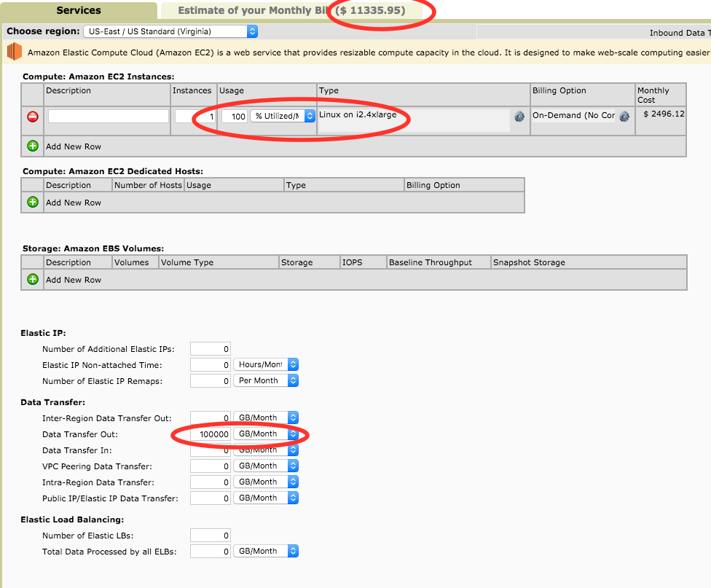711x588 pixels.
Task: Open the instance Type settings gear
Action: pos(519,117)
